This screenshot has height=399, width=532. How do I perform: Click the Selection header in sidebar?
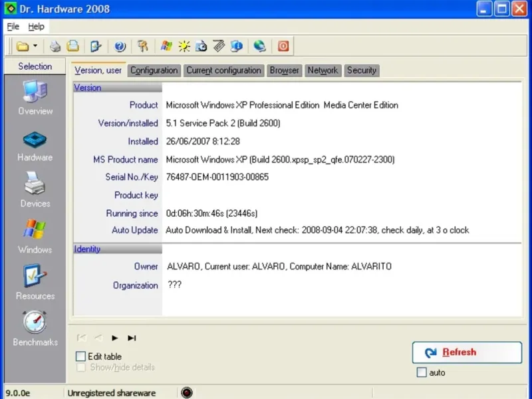(x=35, y=66)
